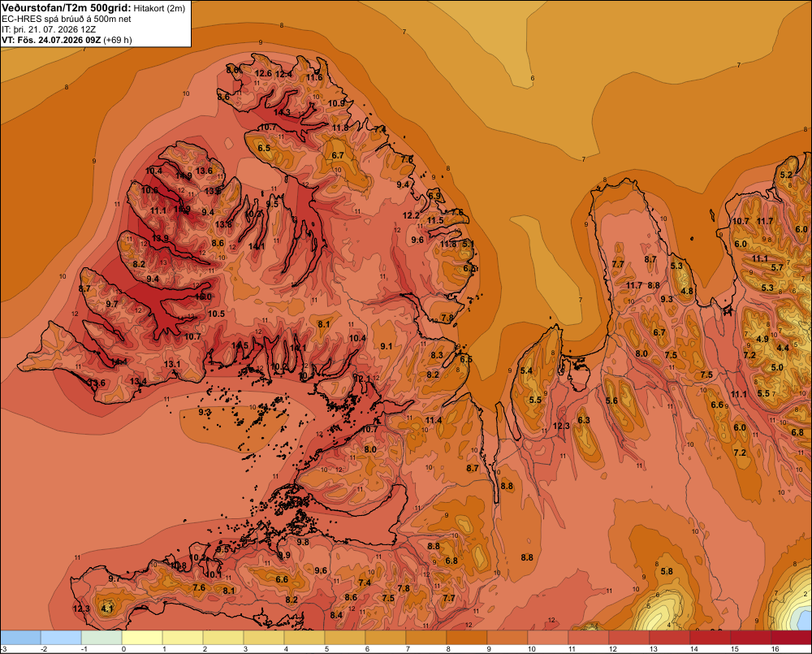Select the 5.2 temperature label at far right

(x=786, y=175)
